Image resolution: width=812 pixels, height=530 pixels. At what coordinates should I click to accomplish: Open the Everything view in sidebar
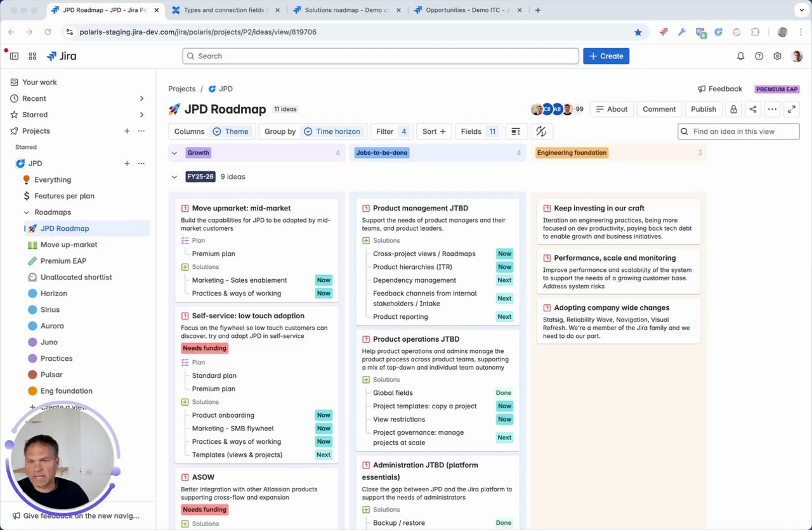click(53, 179)
